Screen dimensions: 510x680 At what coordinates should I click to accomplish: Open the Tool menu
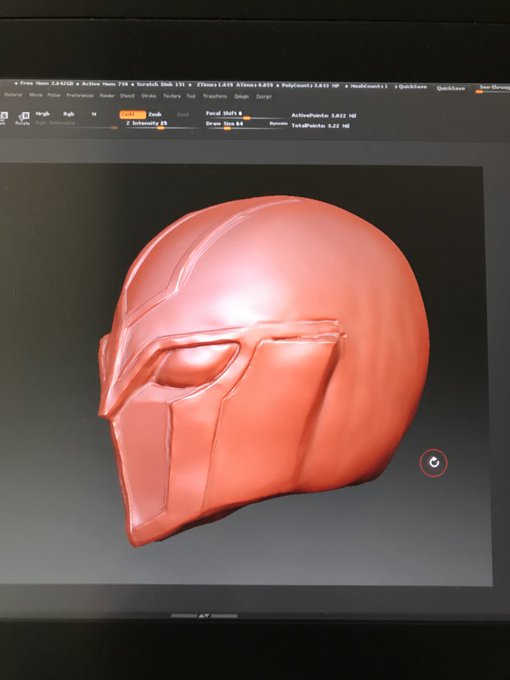191,96
